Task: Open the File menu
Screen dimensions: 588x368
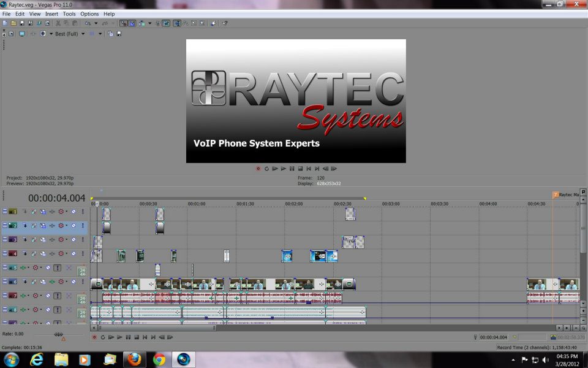Action: 6,14
